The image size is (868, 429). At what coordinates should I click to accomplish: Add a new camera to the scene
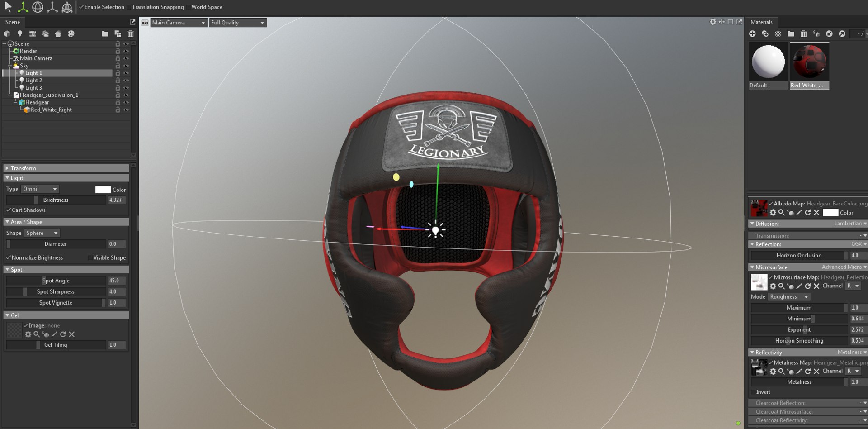[33, 33]
